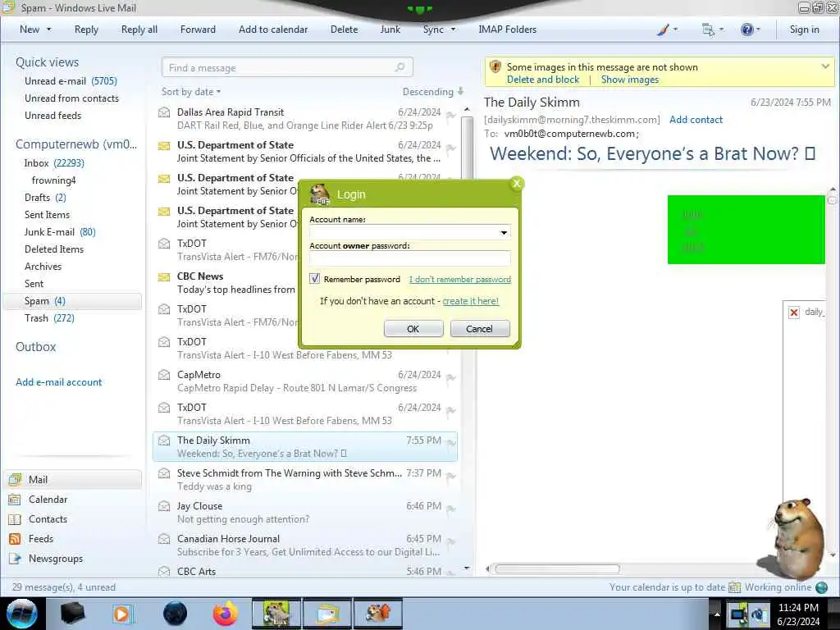Expand the Sync dropdown arrow

[x=453, y=30]
